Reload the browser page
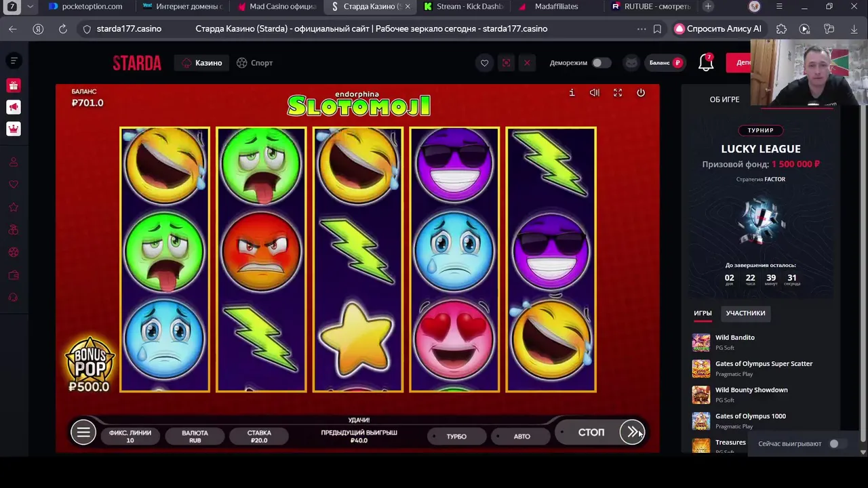 (63, 29)
